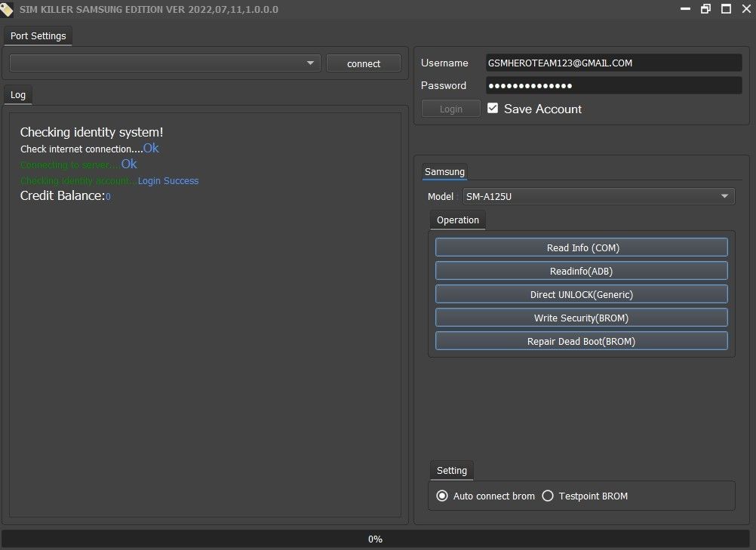Focus the Username input field
The image size is (756, 550).
pos(613,63)
